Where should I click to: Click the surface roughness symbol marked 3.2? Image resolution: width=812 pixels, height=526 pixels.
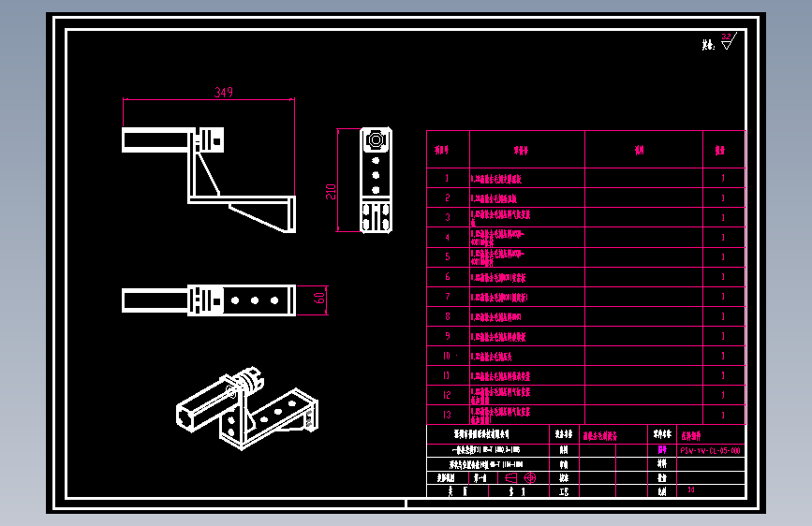(x=729, y=41)
